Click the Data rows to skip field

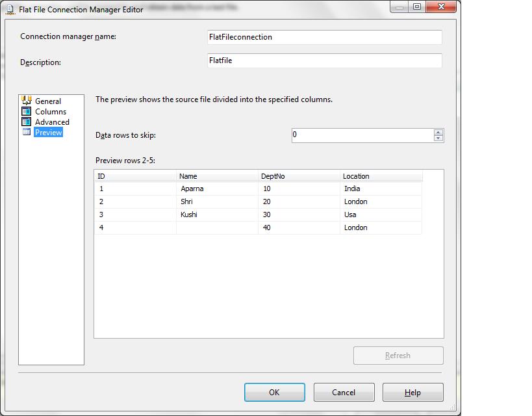coord(361,135)
